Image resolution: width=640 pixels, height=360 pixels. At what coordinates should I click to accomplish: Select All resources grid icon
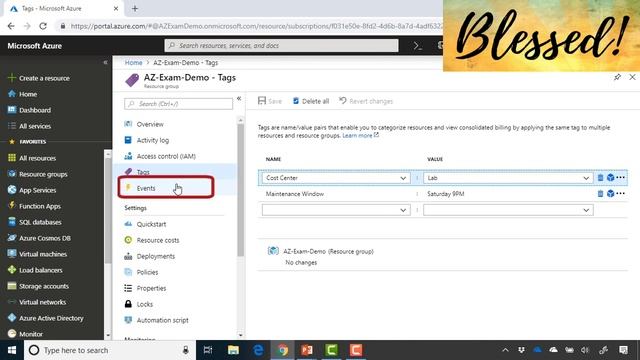(12, 158)
